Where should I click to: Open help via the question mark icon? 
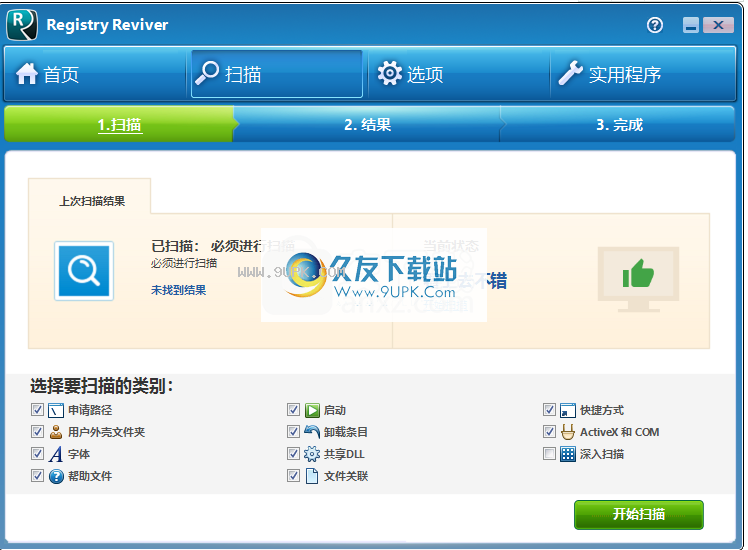pos(654,25)
